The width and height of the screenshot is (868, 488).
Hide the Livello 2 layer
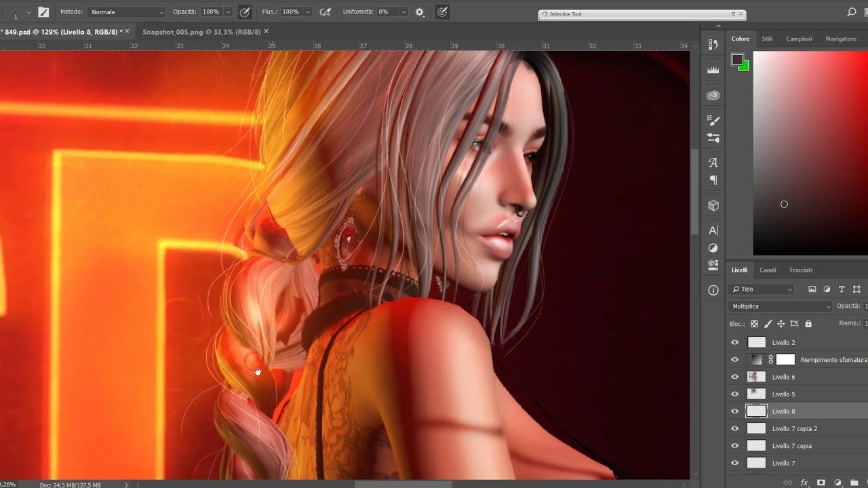(734, 342)
